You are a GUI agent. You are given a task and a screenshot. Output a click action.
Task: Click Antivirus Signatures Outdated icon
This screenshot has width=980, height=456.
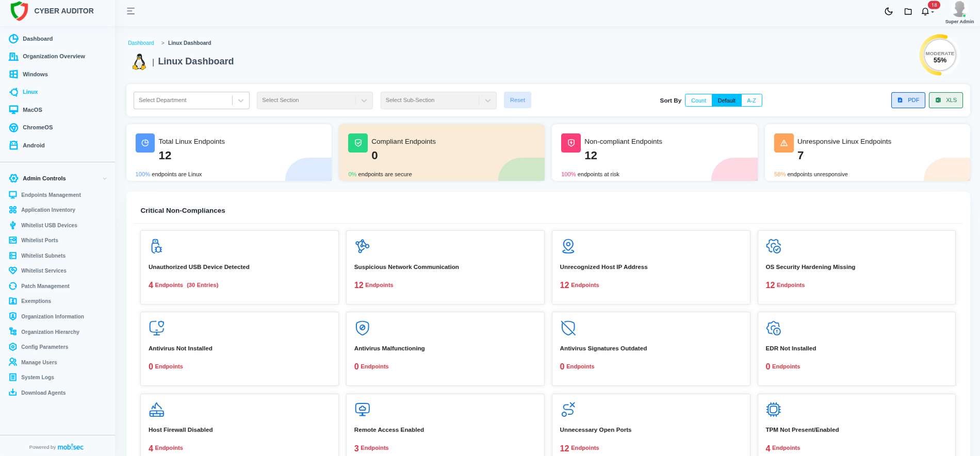[568, 328]
